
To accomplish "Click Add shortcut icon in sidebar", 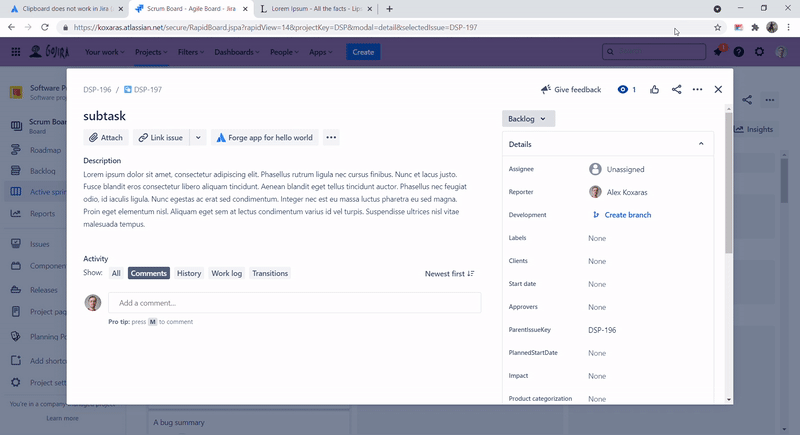I will (16, 361).
